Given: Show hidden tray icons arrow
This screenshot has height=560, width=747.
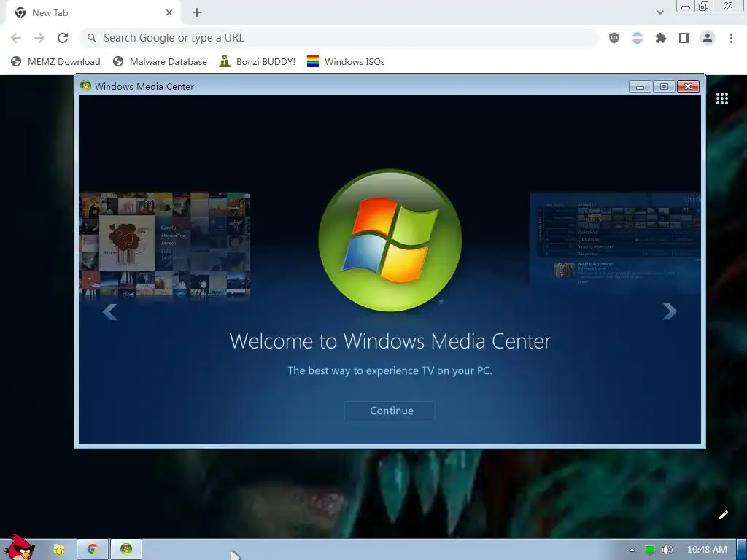Looking at the screenshot, I should [x=632, y=550].
